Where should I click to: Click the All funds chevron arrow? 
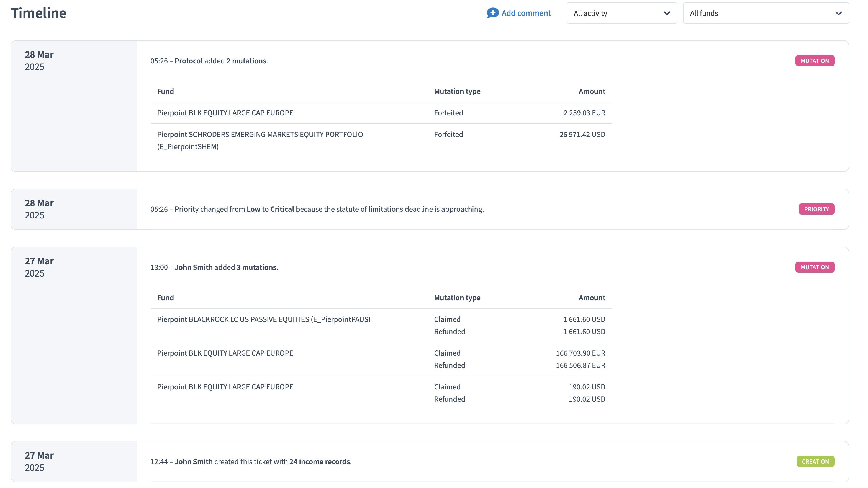(x=838, y=14)
